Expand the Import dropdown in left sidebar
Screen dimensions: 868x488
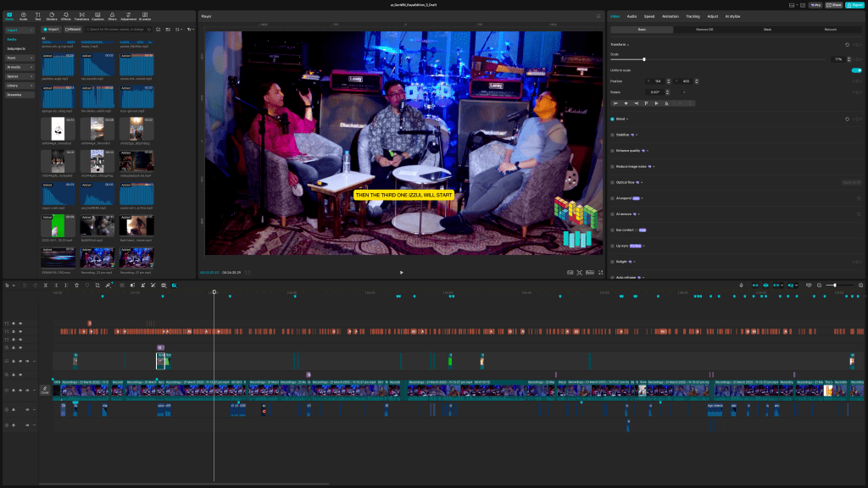pyautogui.click(x=20, y=30)
